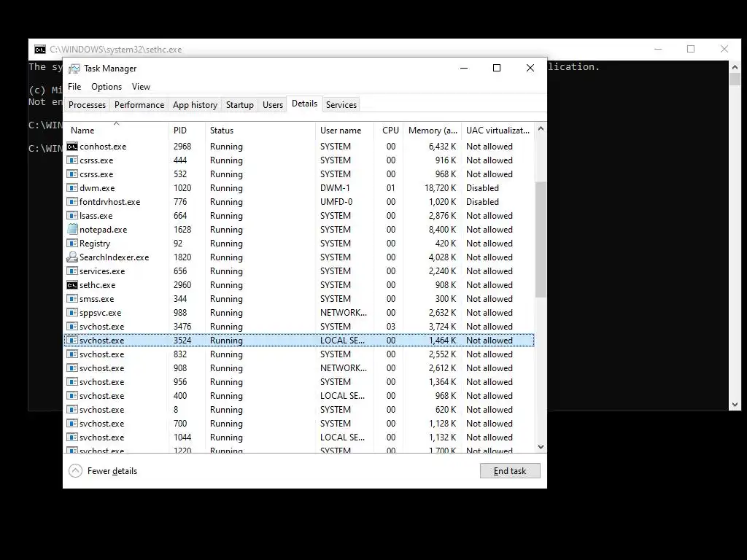Minimize the Task Manager window
Screen dimensions: 747x560
coord(463,68)
